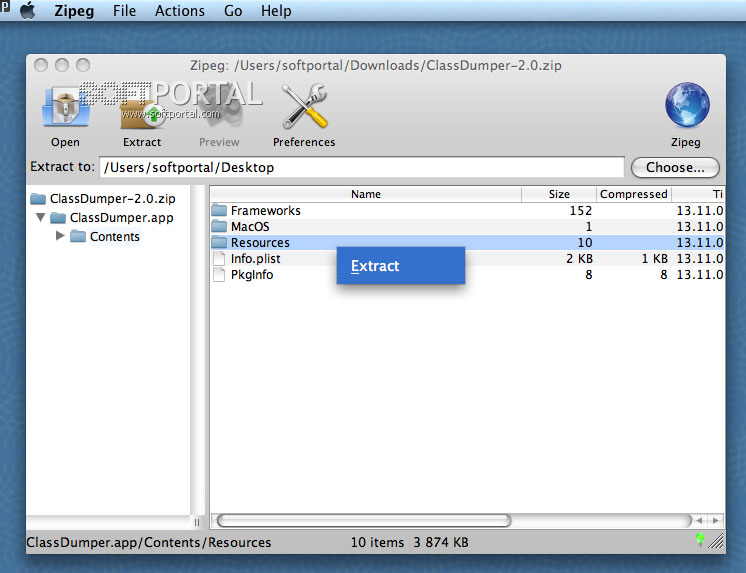This screenshot has height=573, width=746.
Task: Click the 3 874 KB status text
Action: 441,543
